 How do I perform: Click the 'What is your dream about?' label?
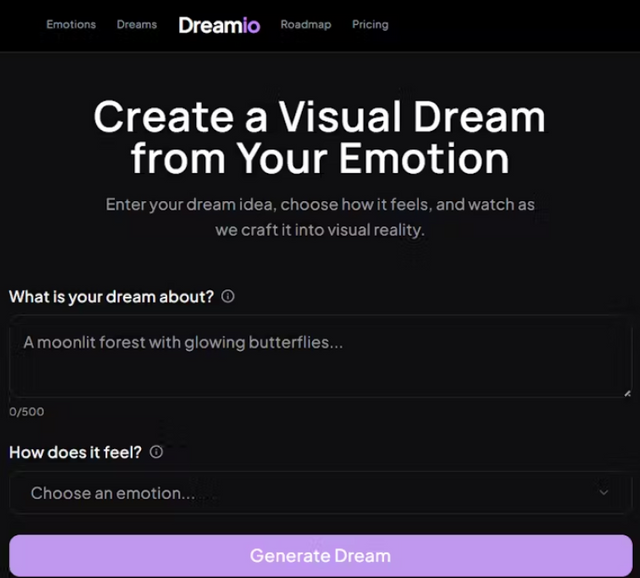click(x=111, y=297)
